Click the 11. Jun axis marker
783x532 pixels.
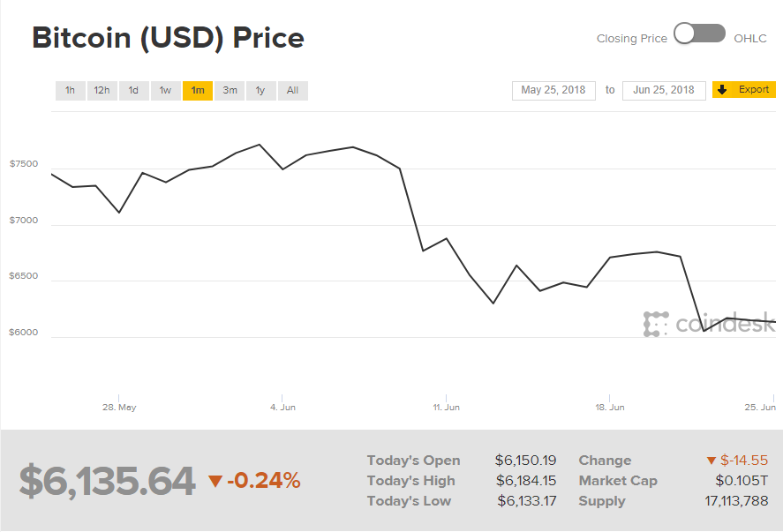[446, 408]
